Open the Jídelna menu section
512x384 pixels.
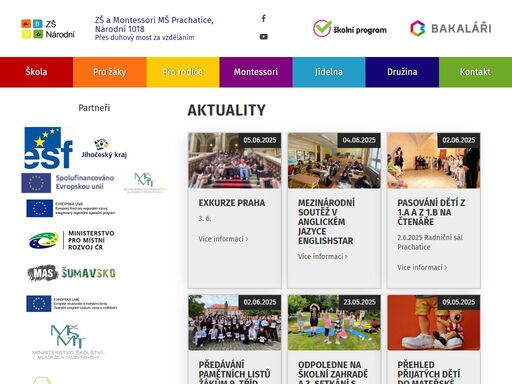[329, 72]
